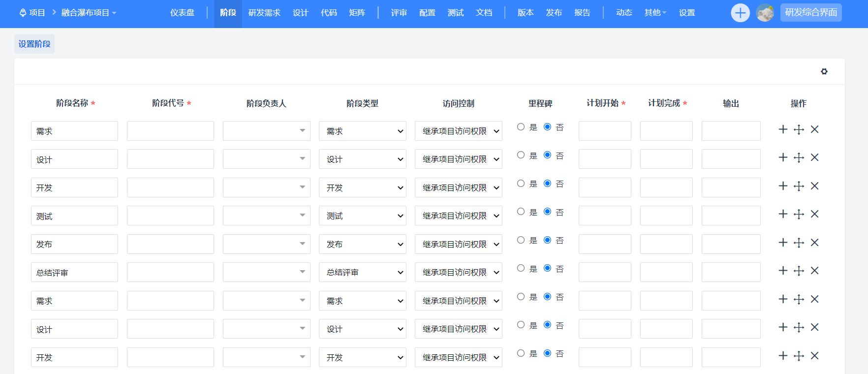Mark the 总结评审 stage as a milestone (是)

pos(521,268)
